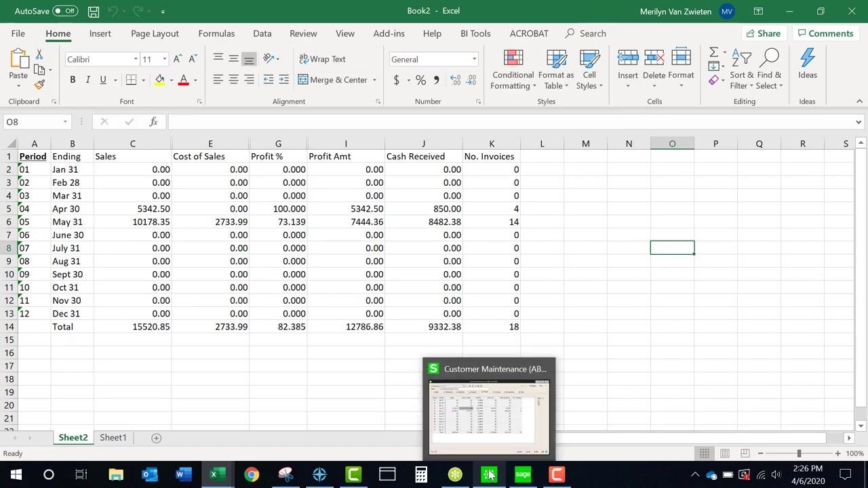Toggle AutoSave switch off/on

(x=65, y=11)
